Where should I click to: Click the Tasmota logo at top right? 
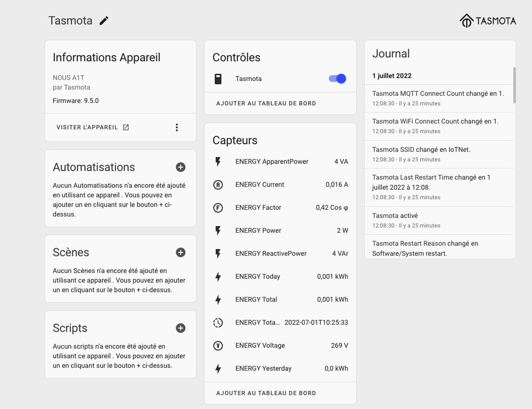487,21
